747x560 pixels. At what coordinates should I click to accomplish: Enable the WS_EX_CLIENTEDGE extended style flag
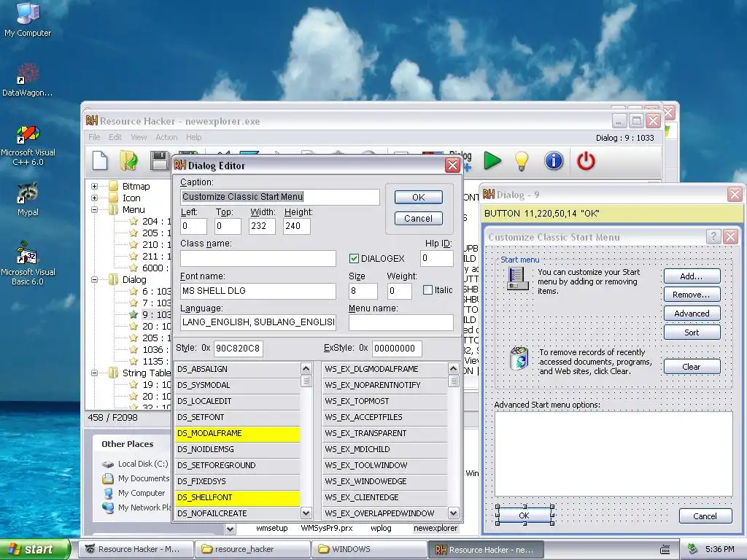(x=385, y=497)
